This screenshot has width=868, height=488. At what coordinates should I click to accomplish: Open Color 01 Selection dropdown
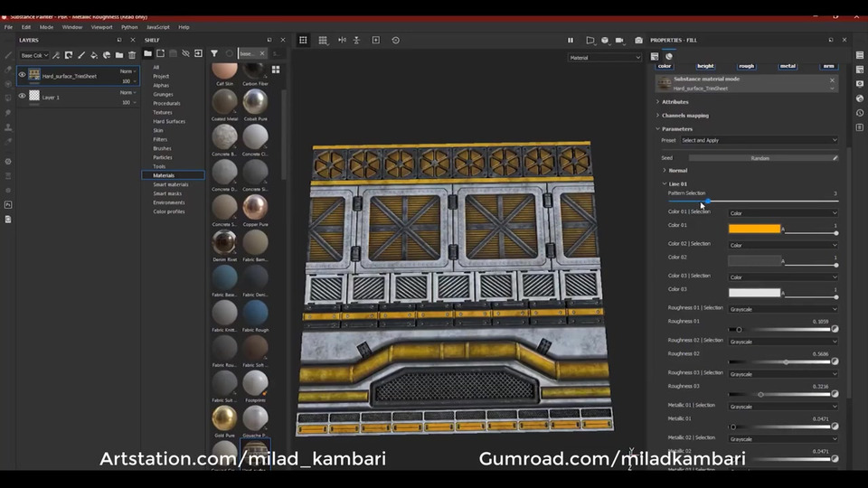783,213
